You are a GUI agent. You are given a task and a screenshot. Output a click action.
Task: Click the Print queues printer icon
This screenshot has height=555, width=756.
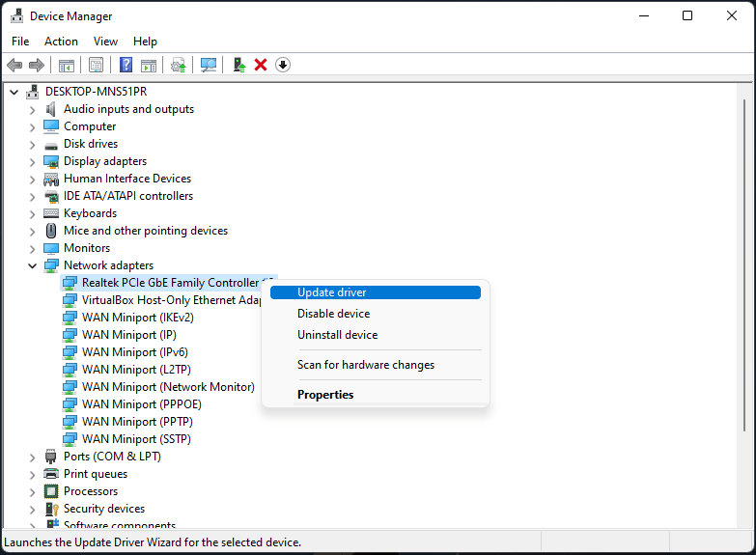pos(50,474)
